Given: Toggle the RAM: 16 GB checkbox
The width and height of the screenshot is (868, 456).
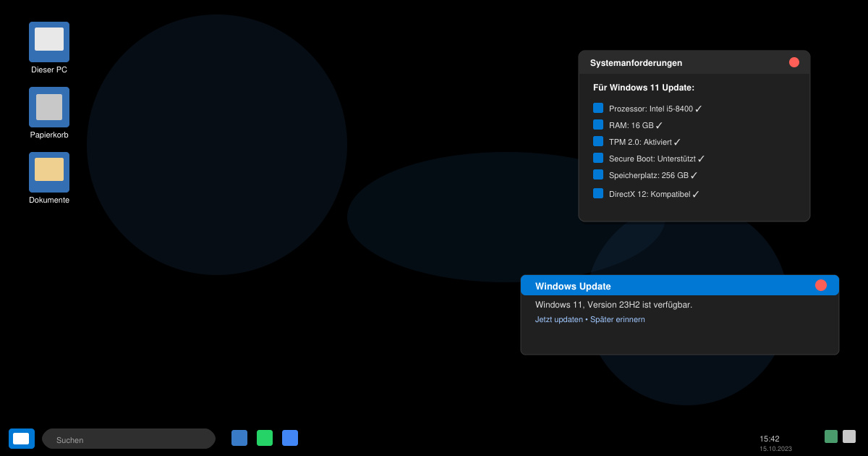Looking at the screenshot, I should 598,124.
